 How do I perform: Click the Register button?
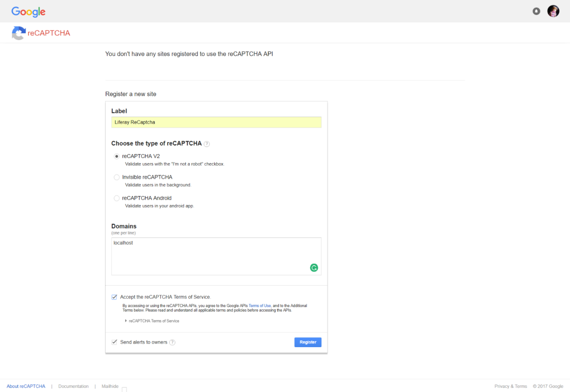308,342
